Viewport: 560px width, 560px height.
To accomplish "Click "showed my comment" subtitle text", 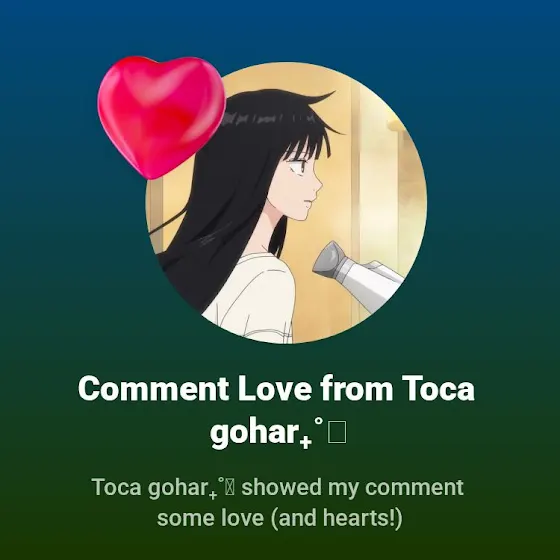I will (x=352, y=488).
